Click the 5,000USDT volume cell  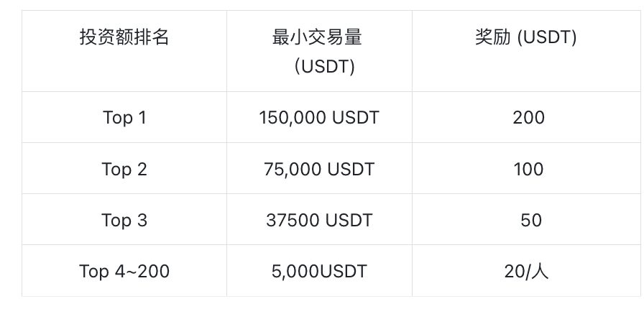319,270
